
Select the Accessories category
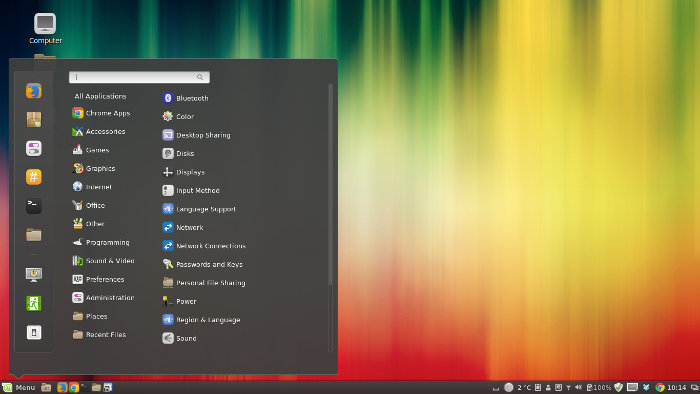(x=99, y=132)
